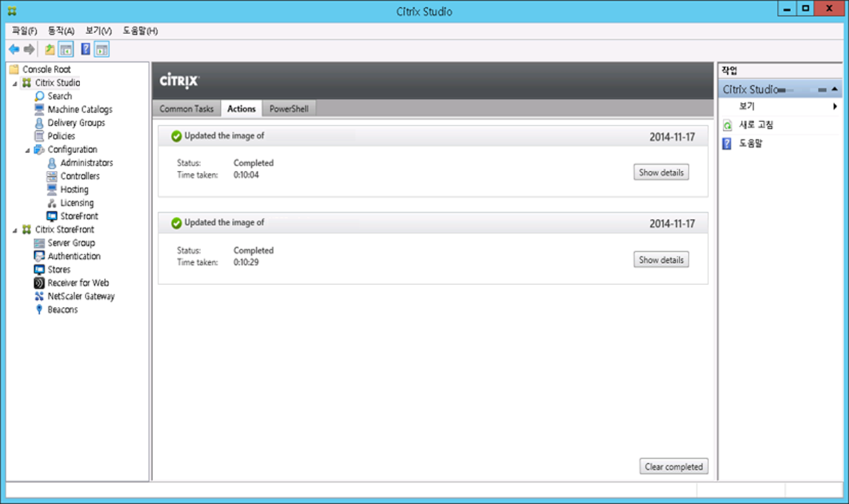This screenshot has height=504, width=849.
Task: Select the Citrix StoreFront tree label
Action: tap(64, 229)
